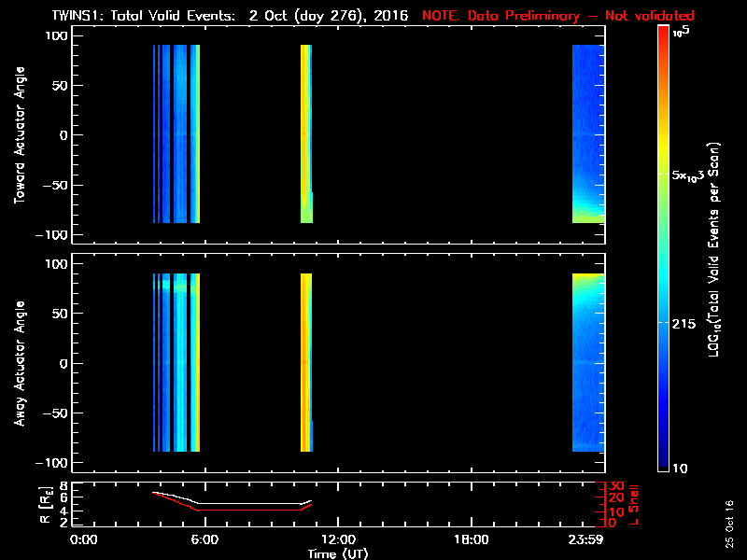The width and height of the screenshot is (747, 560).
Task: Click the 12:00 time tick label
Action: click(x=337, y=539)
